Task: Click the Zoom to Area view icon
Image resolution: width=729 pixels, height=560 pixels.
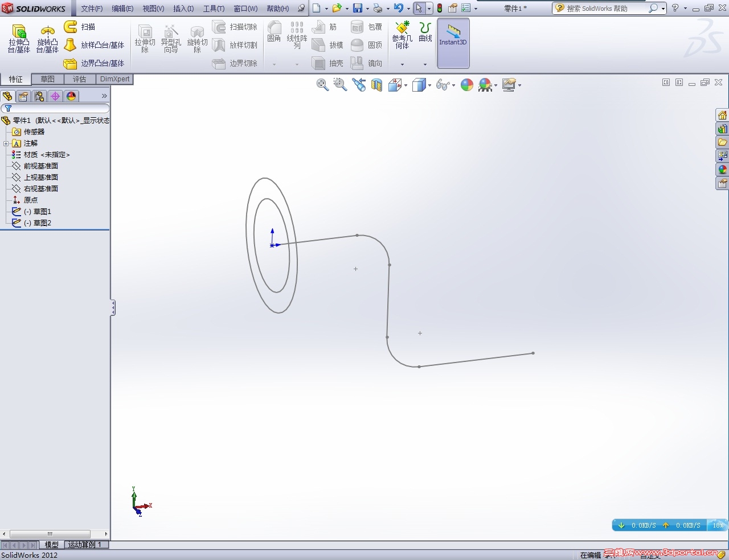Action: [x=340, y=85]
